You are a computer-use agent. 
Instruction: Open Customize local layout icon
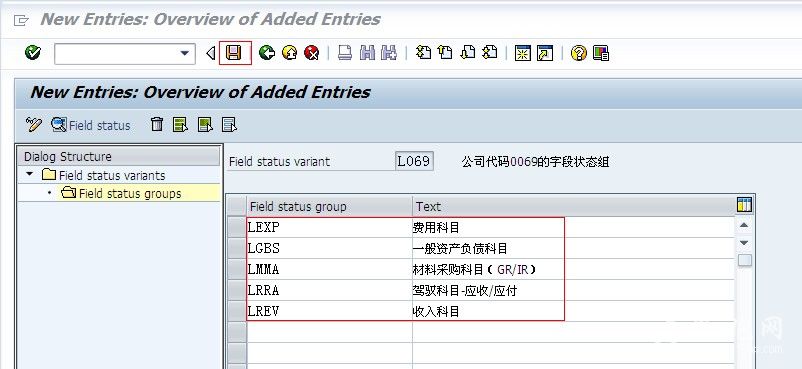click(x=601, y=53)
